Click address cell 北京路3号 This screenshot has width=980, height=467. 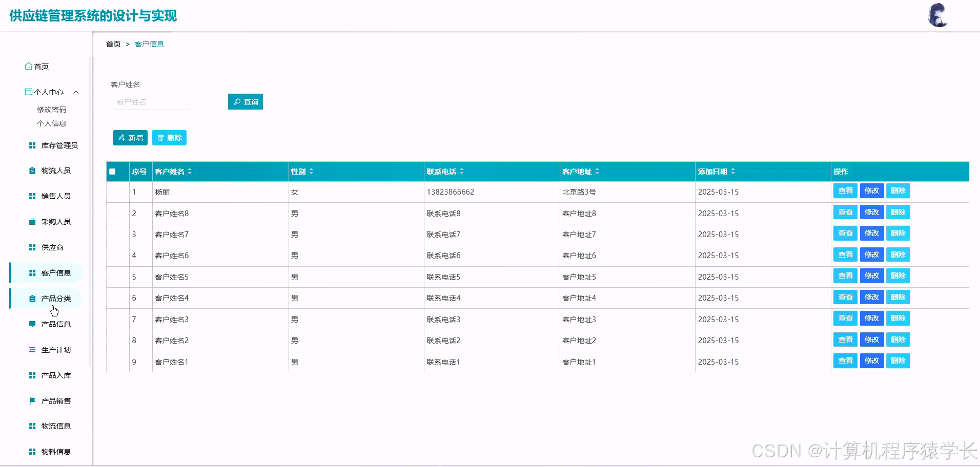tap(579, 192)
